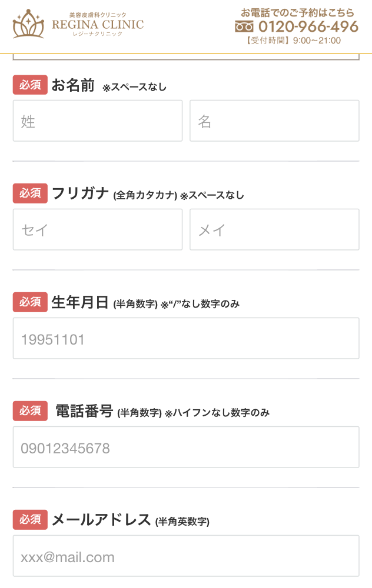Tap the 必須 badge beside メールアドレス

click(x=30, y=520)
